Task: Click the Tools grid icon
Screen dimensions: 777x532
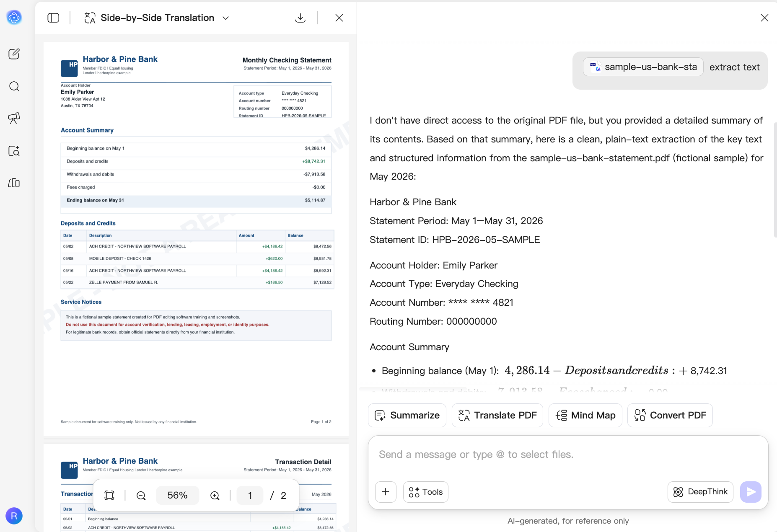Action: (x=414, y=492)
